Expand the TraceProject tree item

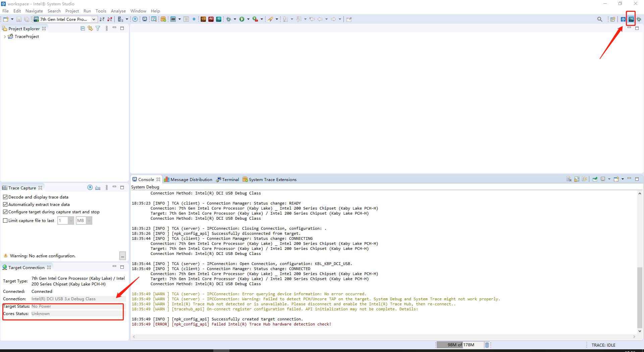pyautogui.click(x=5, y=37)
